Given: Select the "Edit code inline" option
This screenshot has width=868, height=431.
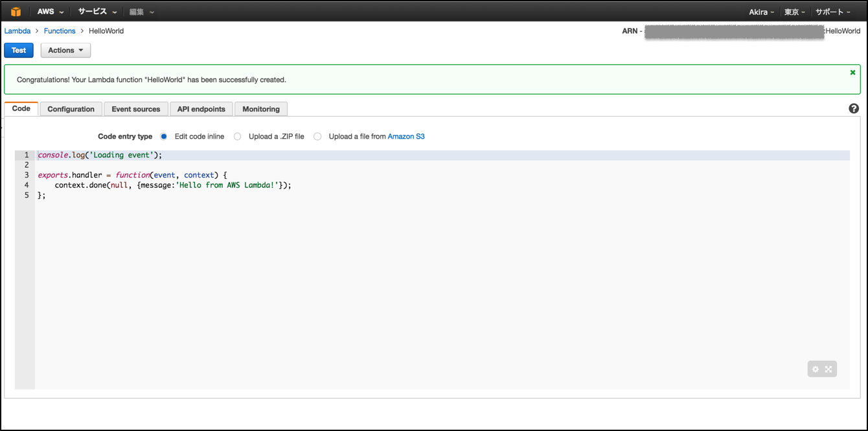Looking at the screenshot, I should coord(163,136).
